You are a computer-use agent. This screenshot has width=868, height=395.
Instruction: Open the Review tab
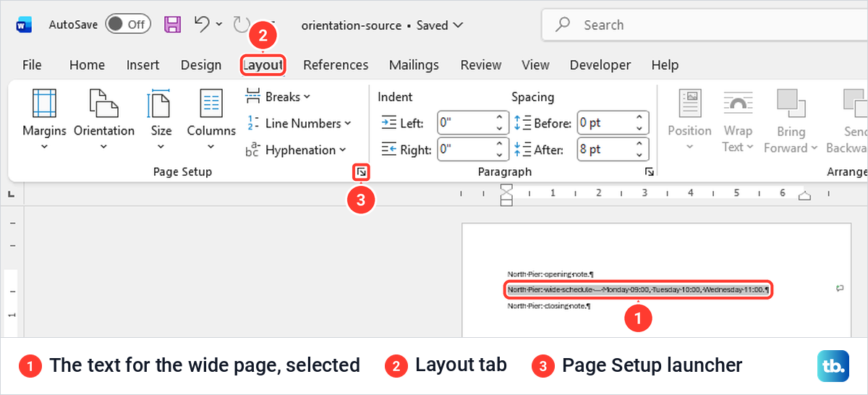(481, 64)
